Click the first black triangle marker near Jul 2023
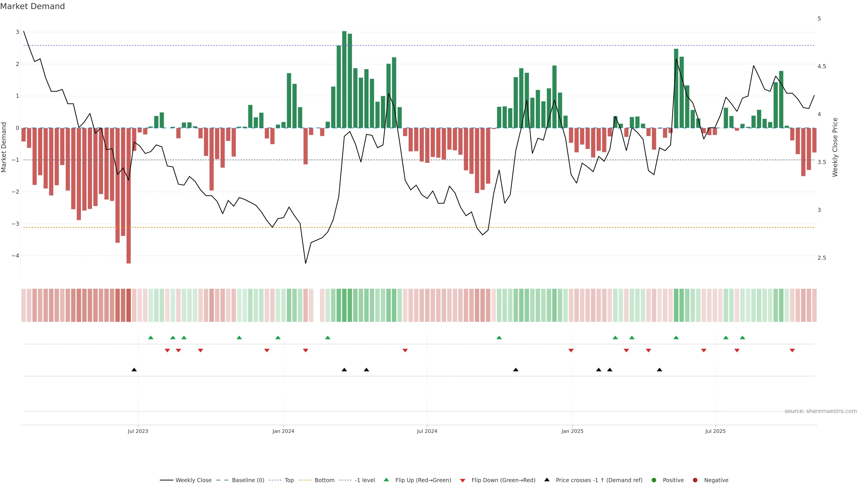Viewport: 868px width, 488px height. point(134,370)
